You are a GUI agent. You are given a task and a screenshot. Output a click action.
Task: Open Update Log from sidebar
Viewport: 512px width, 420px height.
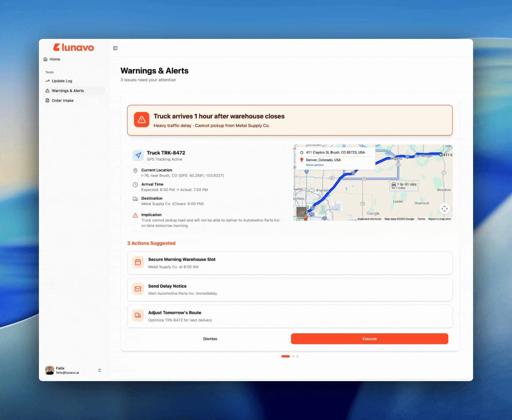(x=62, y=81)
